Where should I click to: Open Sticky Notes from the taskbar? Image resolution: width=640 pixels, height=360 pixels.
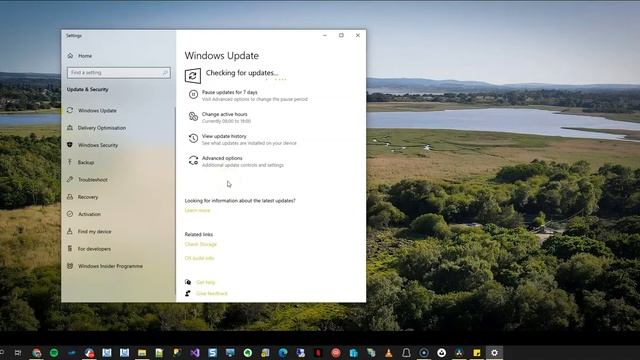[x=477, y=353]
